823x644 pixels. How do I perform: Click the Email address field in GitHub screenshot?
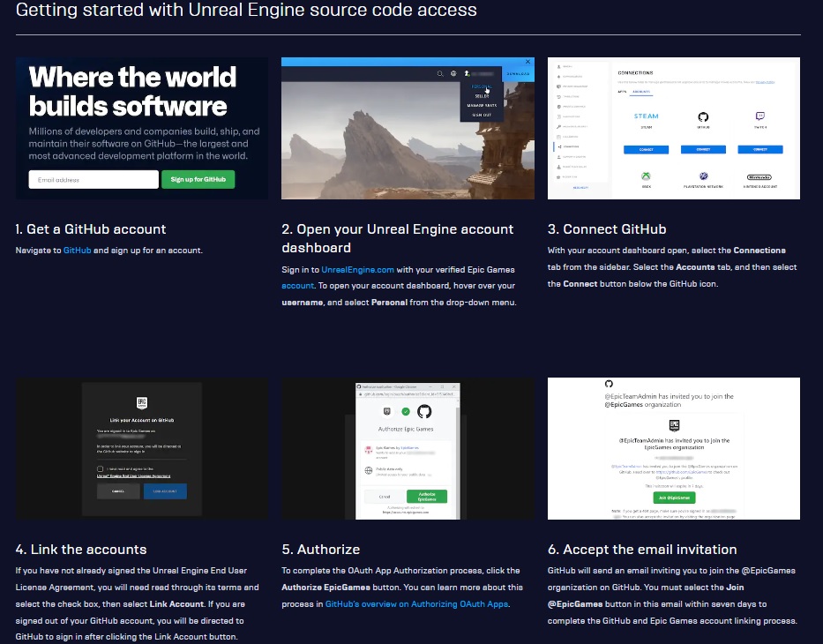click(x=94, y=179)
